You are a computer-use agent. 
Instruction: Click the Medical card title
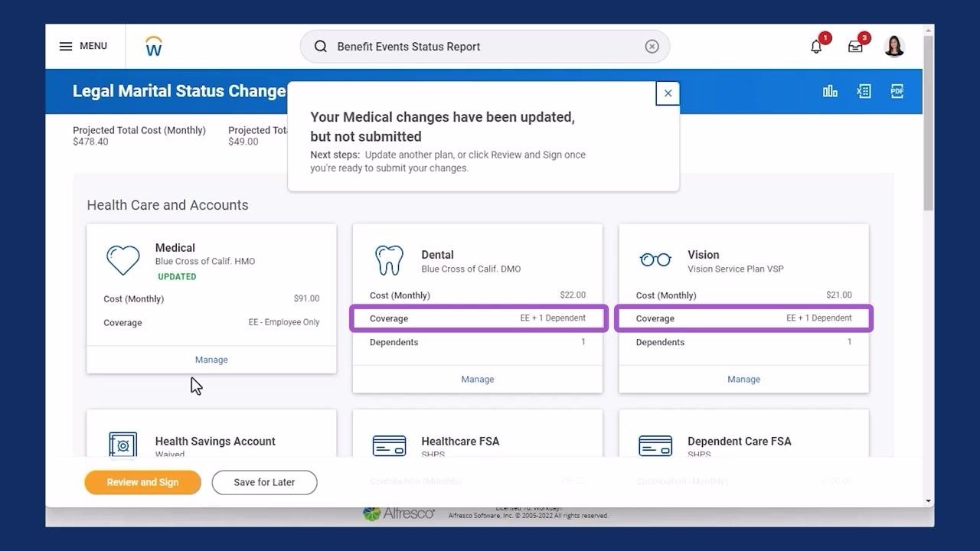point(175,248)
